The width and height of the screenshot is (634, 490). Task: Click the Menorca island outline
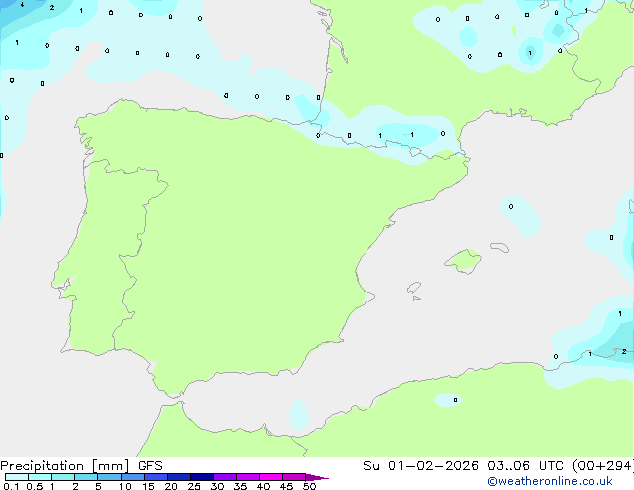500,247
